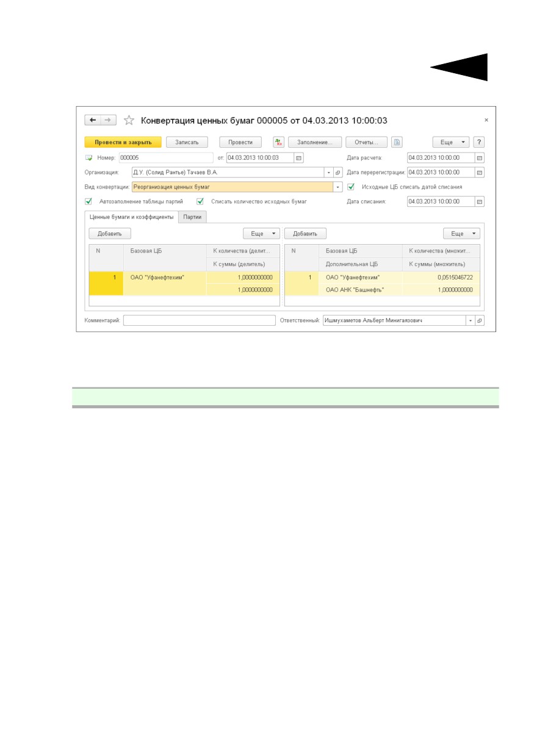Toggle Списать количество исходных бумаг checkbox

tap(200, 201)
